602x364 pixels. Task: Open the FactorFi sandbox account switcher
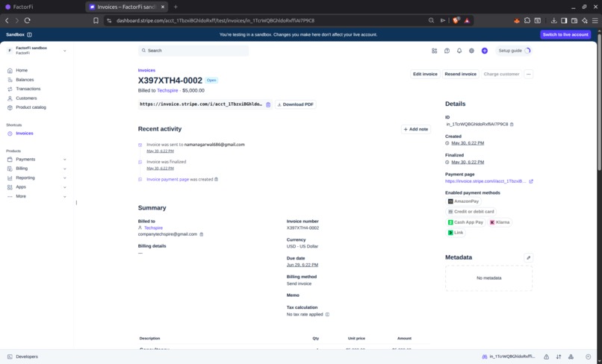(x=37, y=50)
